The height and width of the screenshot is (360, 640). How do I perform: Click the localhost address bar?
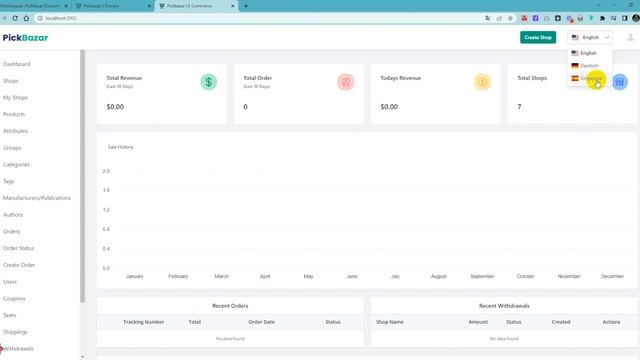[x=261, y=18]
